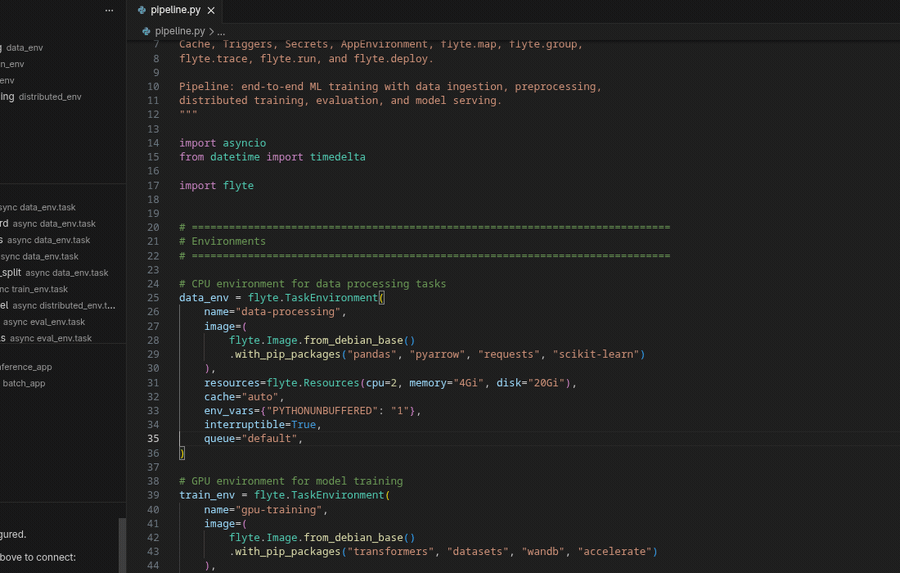The width and height of the screenshot is (900, 573).
Task: Click line number 35 in the gutter
Action: coord(153,438)
